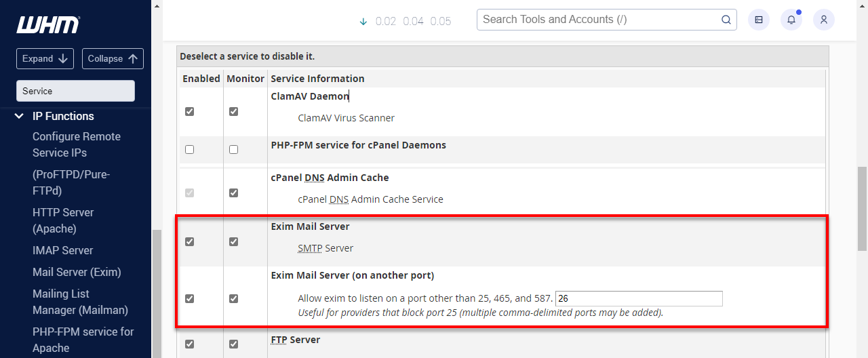Image resolution: width=868 pixels, height=358 pixels.
Task: Click the server load value 0.02
Action: click(385, 22)
